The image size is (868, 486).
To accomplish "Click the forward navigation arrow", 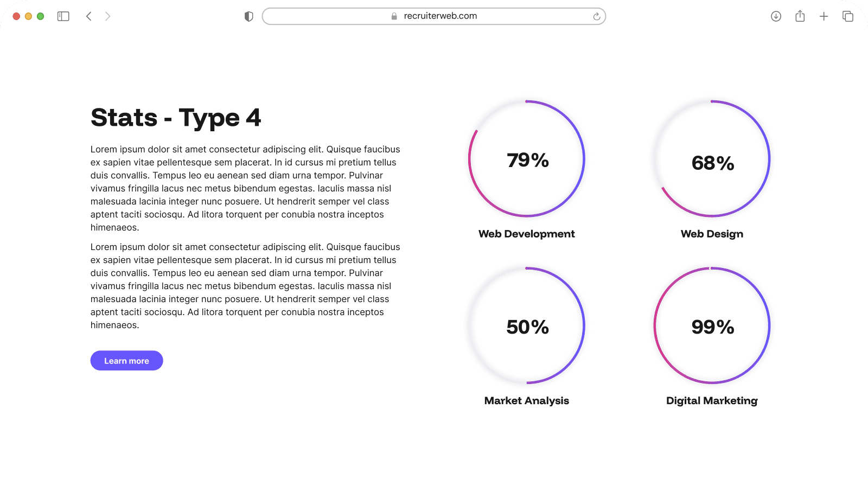I will (108, 16).
